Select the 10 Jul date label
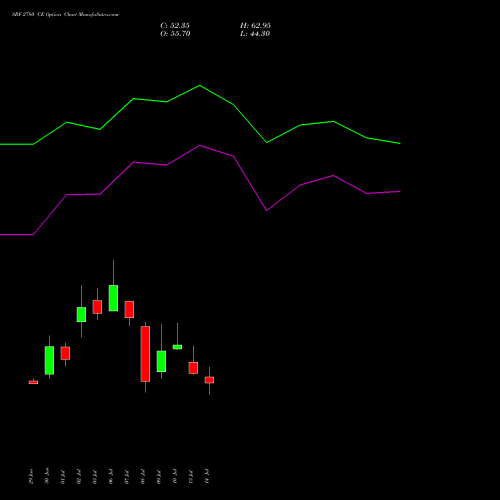The width and height of the screenshot is (500, 500). click(175, 477)
